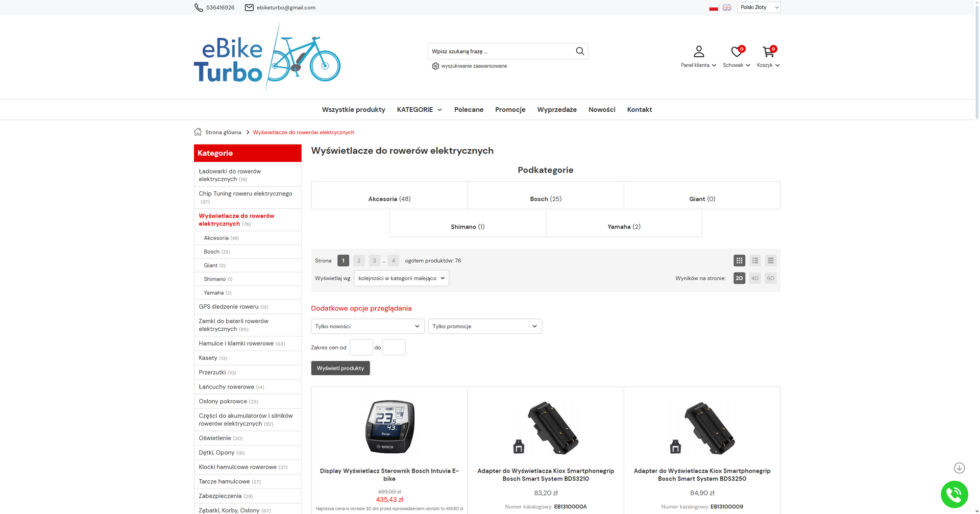This screenshot has height=514, width=980.
Task: Open advanced search via the gear icon
Action: [x=435, y=66]
